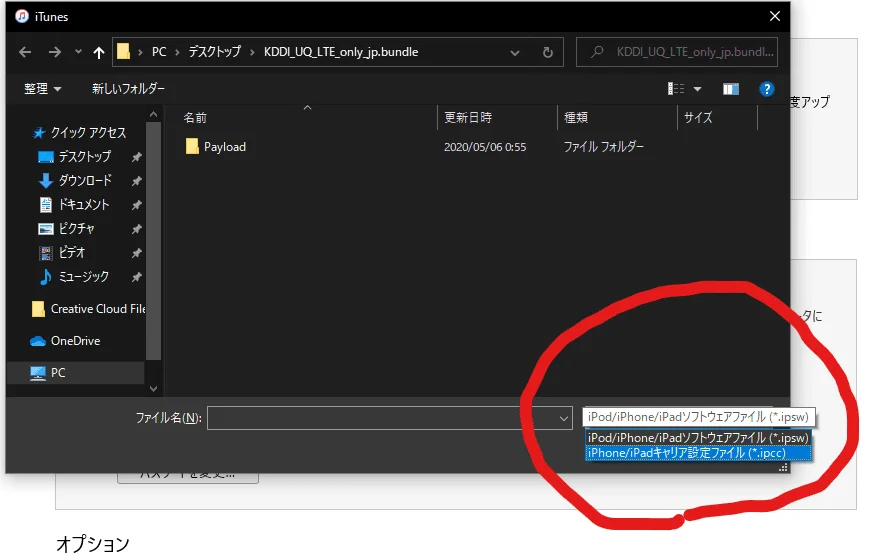Open help with the question mark icon

point(767,89)
